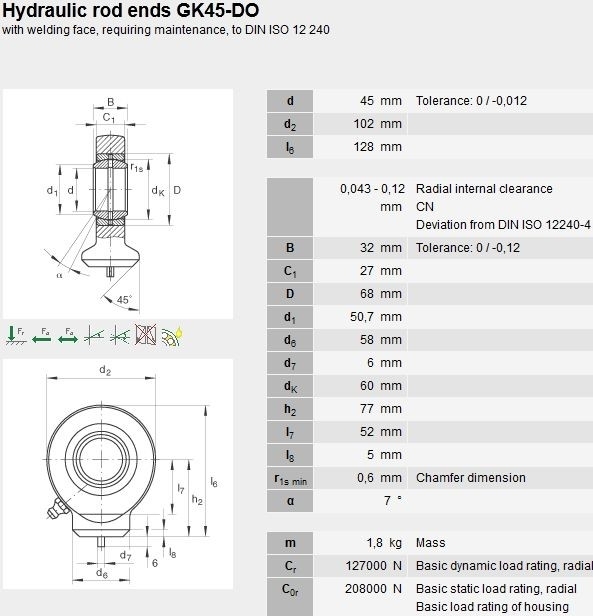Click the C0r parameter header cell

tap(290, 597)
